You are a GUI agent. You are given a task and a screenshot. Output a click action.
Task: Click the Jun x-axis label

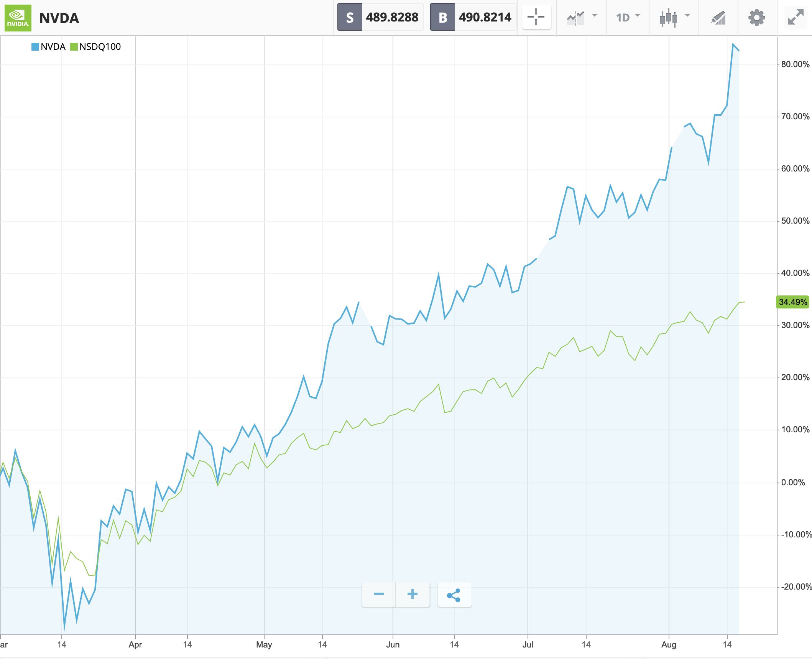point(393,645)
